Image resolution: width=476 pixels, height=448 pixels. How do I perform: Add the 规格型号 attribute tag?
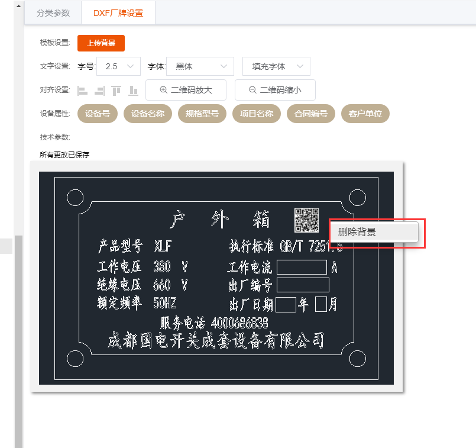pos(202,114)
